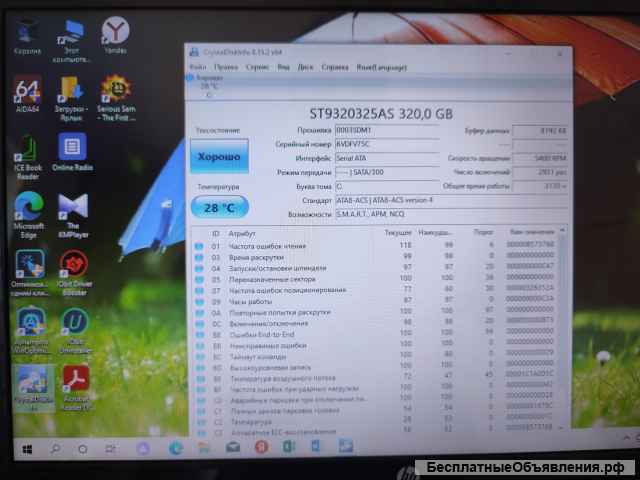
Task: Select the 0A Повторные попытки раскрутки row
Action: point(375,312)
